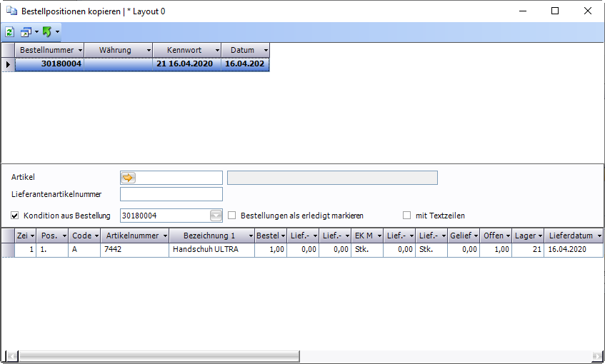Click the green refresh icon in toolbar
This screenshot has height=364, width=605.
10,32
